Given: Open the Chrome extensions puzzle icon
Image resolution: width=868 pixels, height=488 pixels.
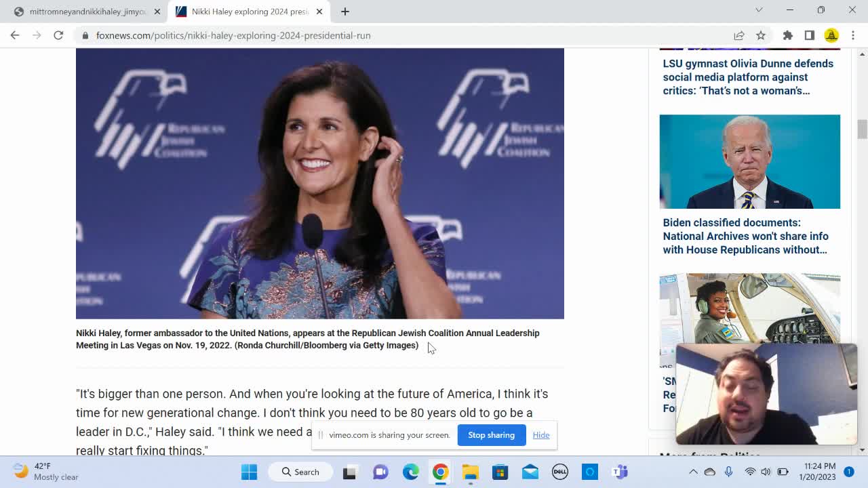Looking at the screenshot, I should pos(788,35).
